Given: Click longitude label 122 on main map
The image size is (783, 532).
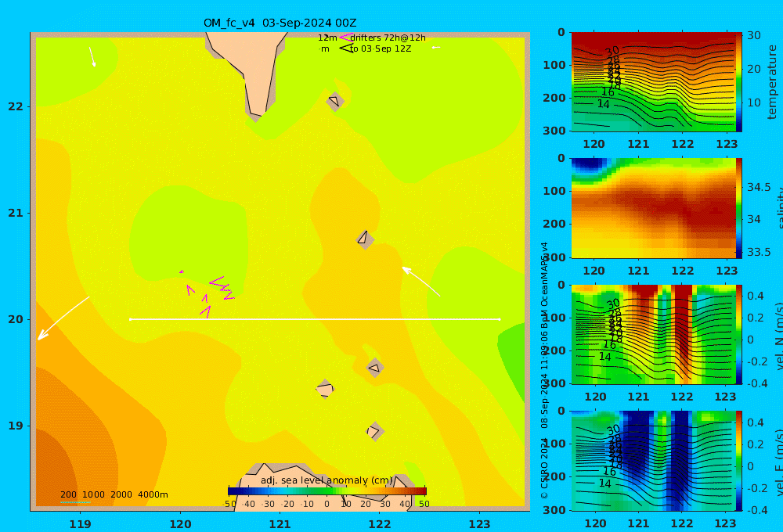Looking at the screenshot, I should [380, 524].
